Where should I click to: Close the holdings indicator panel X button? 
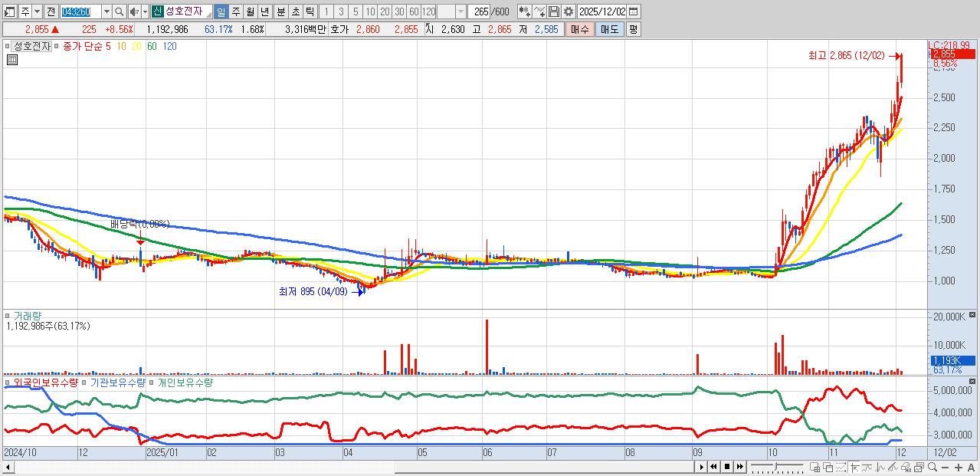972,381
